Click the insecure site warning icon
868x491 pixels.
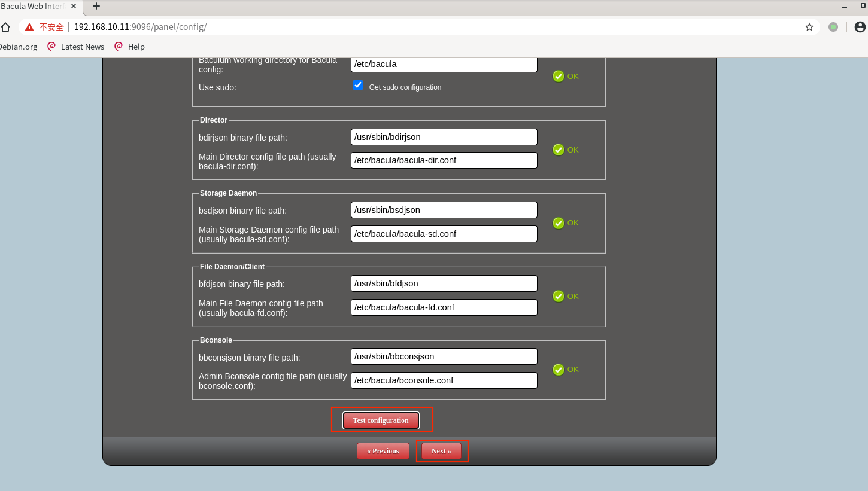[29, 27]
